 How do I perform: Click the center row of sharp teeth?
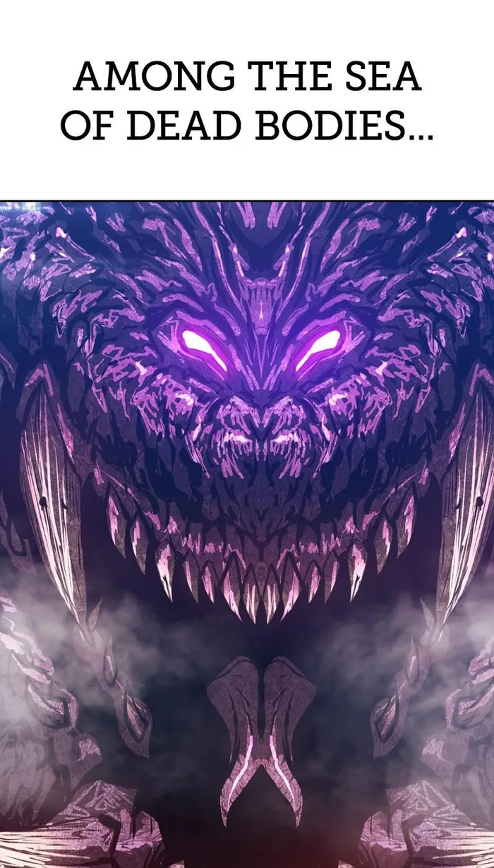pos(260,589)
